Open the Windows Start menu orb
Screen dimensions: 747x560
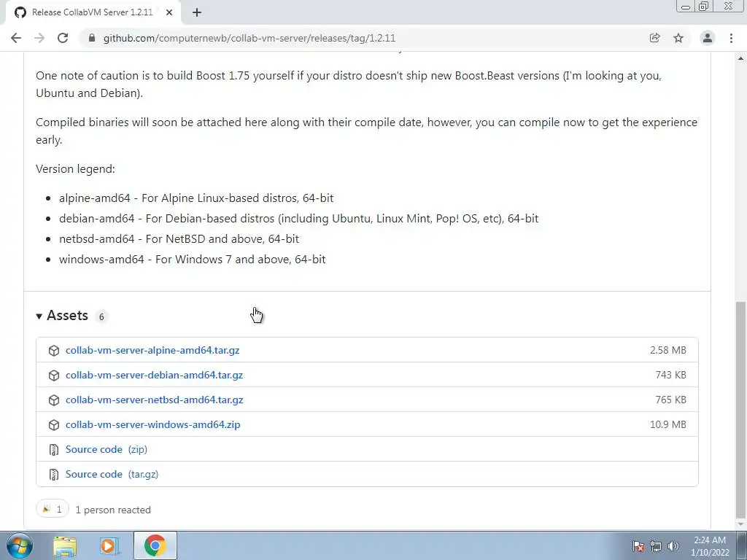pos(20,545)
